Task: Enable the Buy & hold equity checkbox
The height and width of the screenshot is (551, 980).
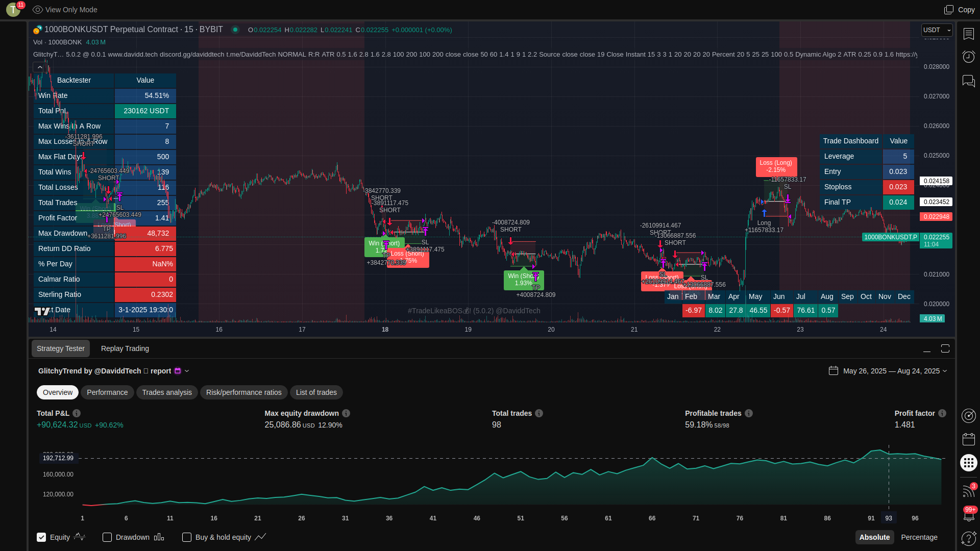Action: (187, 537)
